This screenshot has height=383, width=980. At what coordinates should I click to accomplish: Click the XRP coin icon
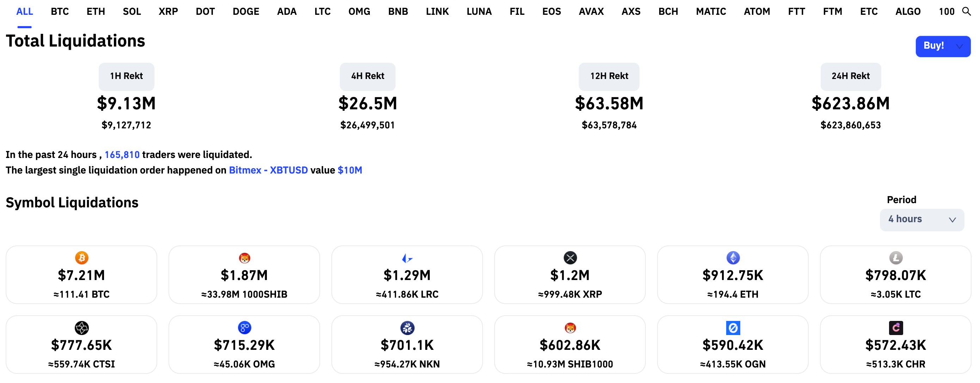[x=570, y=258]
